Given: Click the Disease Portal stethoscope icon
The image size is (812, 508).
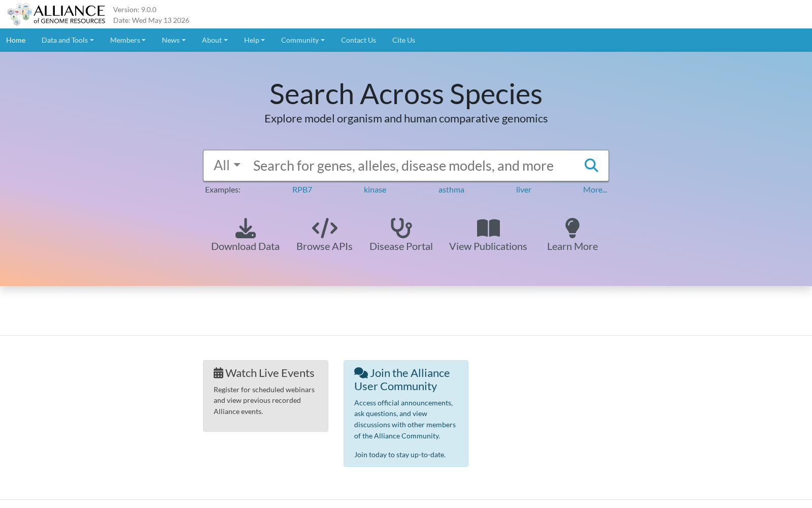Looking at the screenshot, I should pyautogui.click(x=401, y=228).
